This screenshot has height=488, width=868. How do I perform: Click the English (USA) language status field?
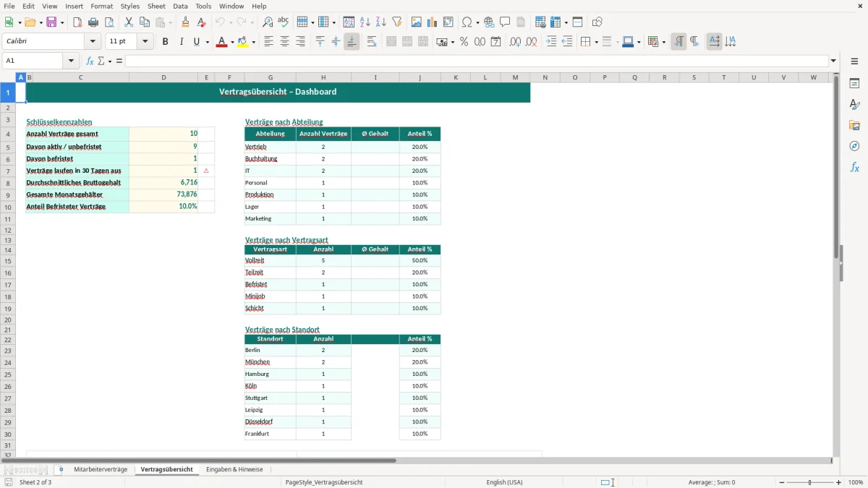pos(504,482)
